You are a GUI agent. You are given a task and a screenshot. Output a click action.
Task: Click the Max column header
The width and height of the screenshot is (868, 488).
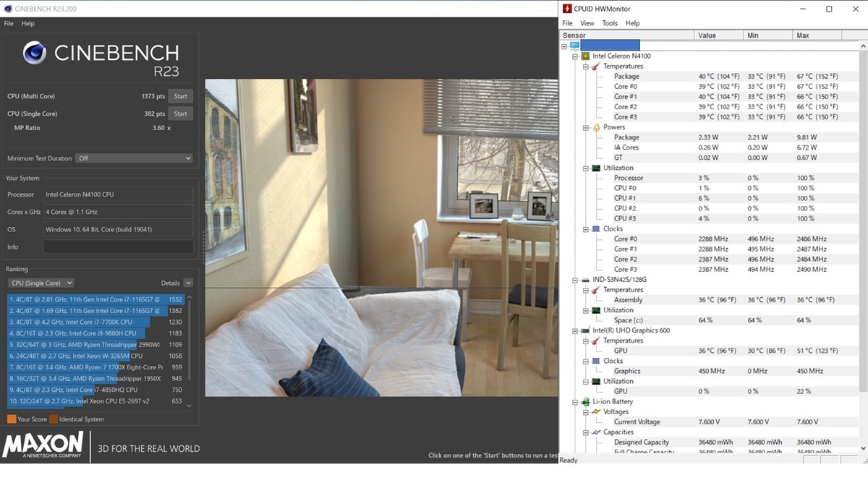tap(817, 35)
